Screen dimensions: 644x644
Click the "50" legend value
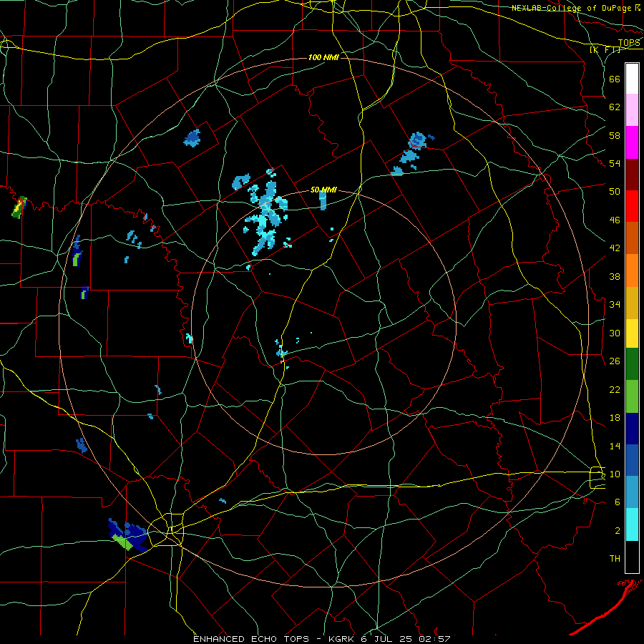click(615, 192)
